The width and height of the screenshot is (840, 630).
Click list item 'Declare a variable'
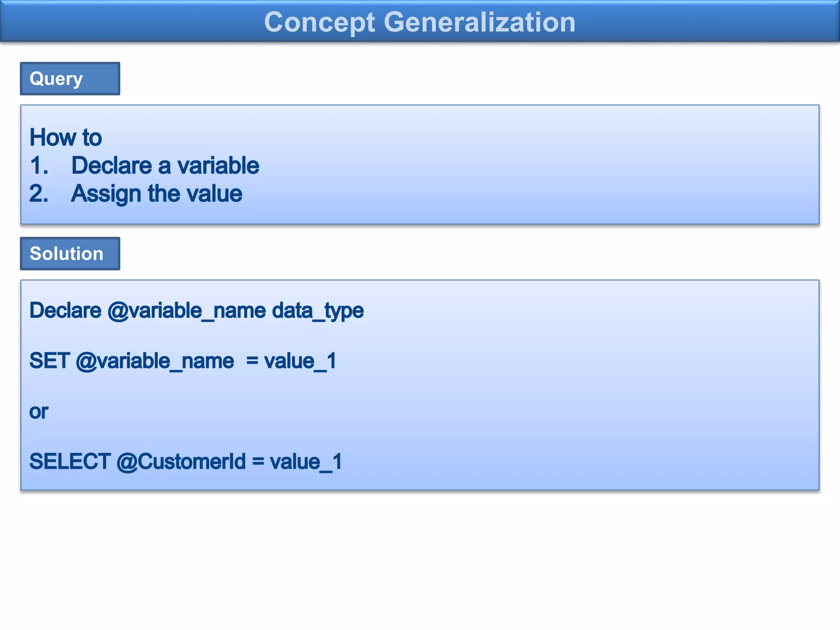[x=165, y=165]
